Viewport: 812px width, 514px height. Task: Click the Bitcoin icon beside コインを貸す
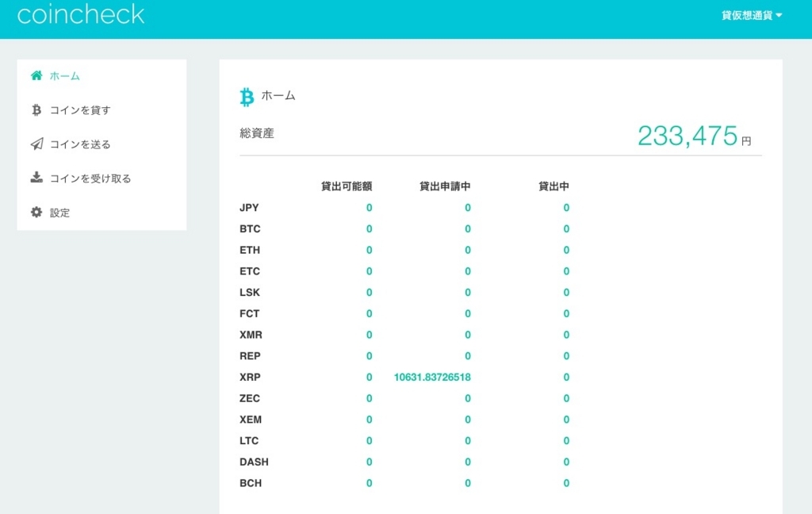[36, 110]
